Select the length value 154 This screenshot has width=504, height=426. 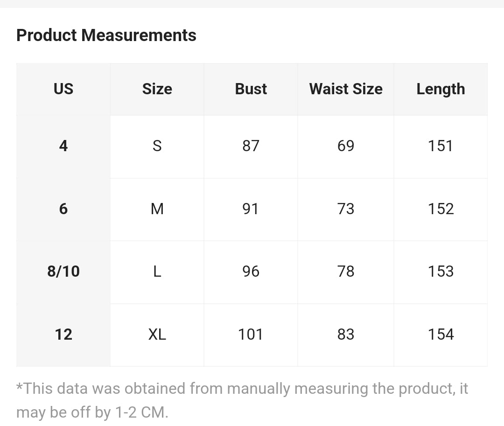tap(441, 335)
